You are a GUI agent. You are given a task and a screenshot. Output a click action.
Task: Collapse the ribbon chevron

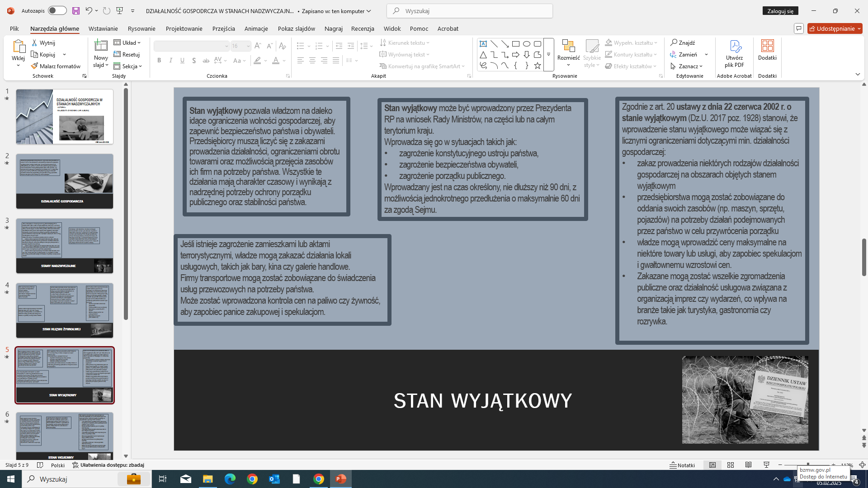[858, 74]
